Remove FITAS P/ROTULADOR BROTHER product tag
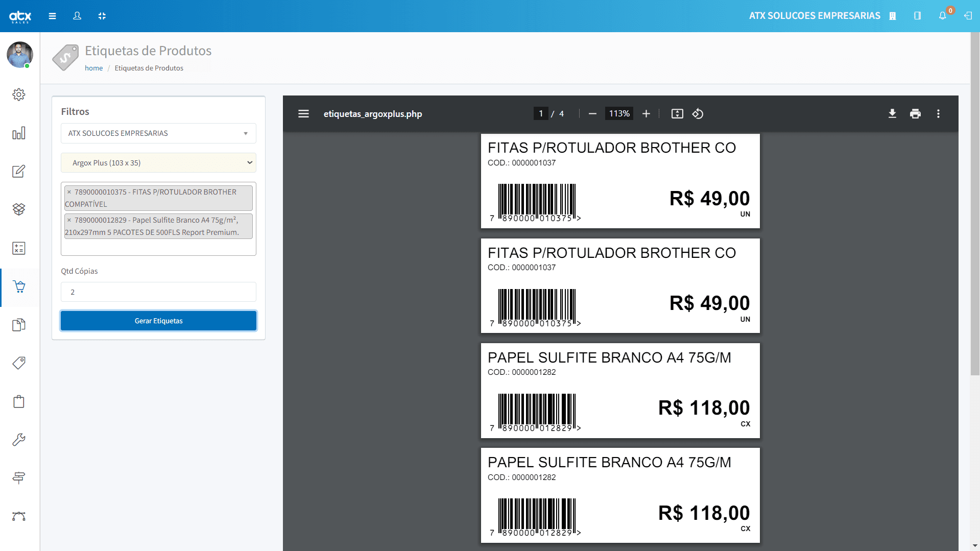Viewport: 980px width, 551px height. [69, 192]
